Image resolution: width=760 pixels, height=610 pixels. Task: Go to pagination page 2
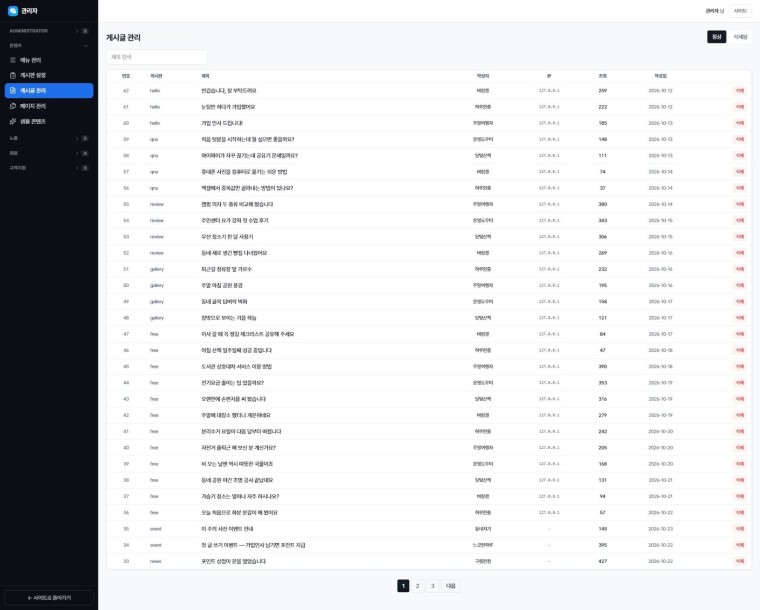coord(418,586)
